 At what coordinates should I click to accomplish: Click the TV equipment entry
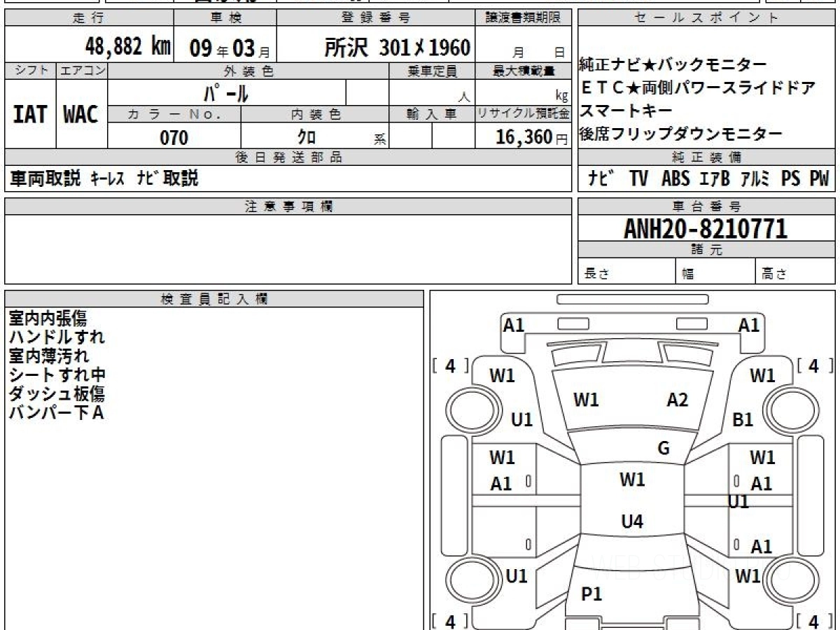click(638, 178)
